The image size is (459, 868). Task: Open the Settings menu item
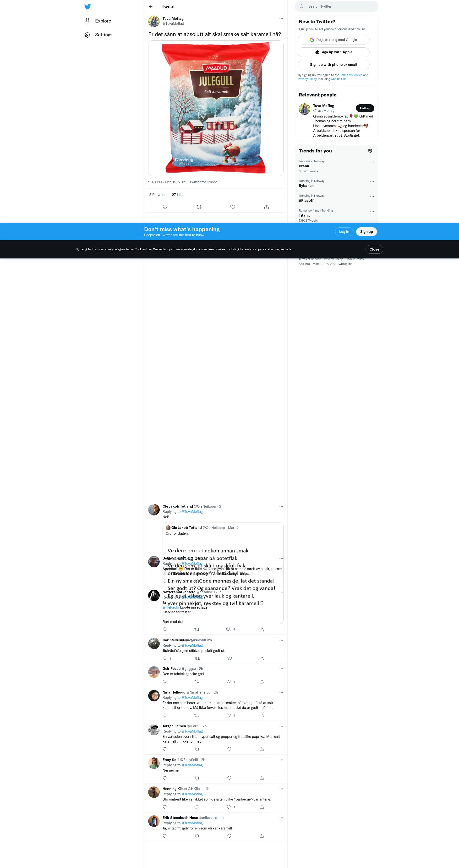[x=98, y=35]
